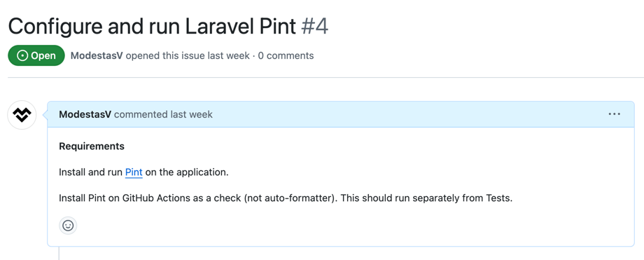Add a reaction with the smiley button

68,226
